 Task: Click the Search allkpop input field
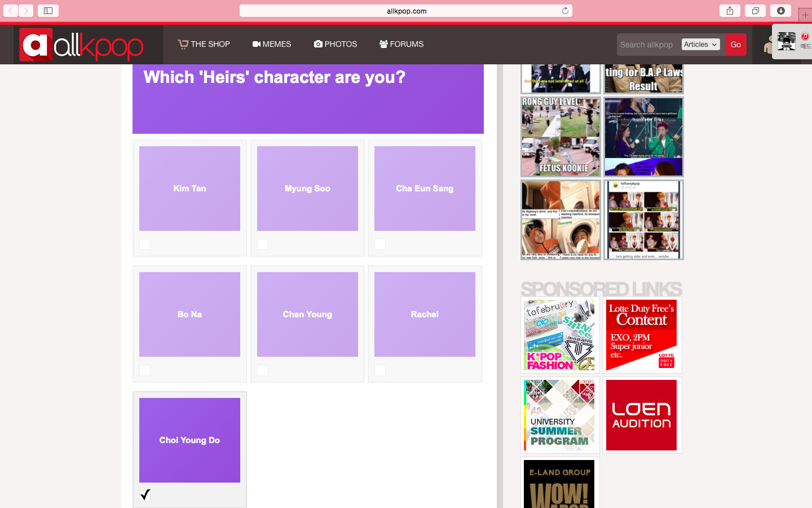point(647,45)
